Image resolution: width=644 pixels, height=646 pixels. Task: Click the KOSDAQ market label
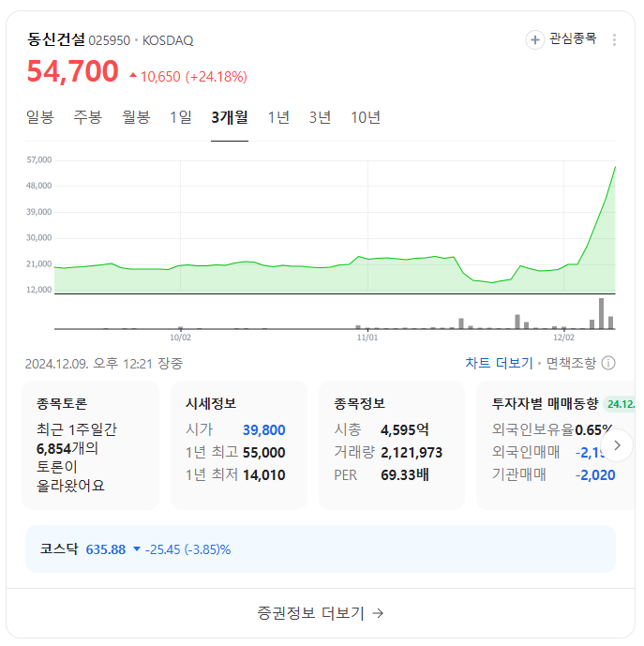168,40
